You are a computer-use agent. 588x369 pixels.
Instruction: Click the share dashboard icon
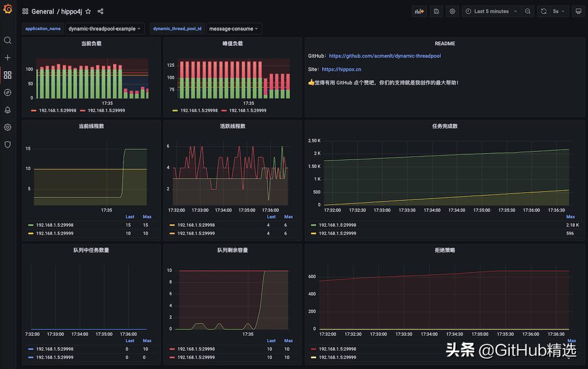tap(100, 11)
